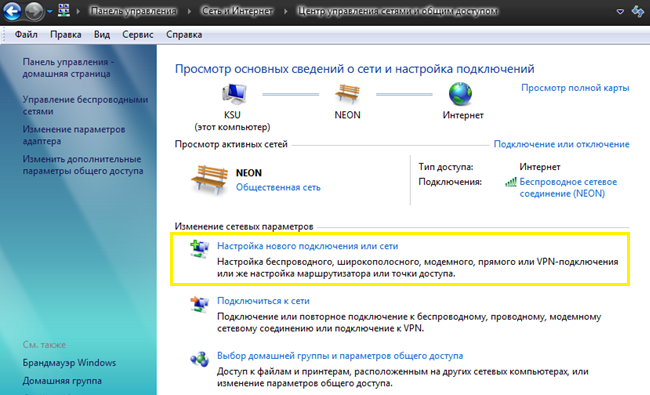Open Брандмауэр Windows link

69,363
